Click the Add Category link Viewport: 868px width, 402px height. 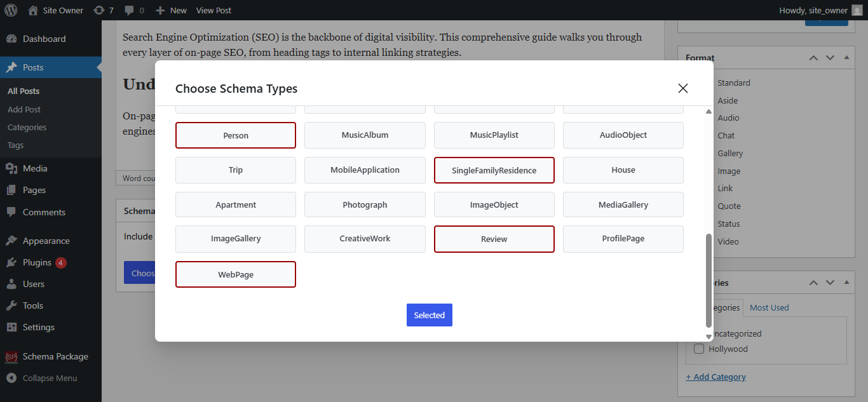click(x=715, y=377)
